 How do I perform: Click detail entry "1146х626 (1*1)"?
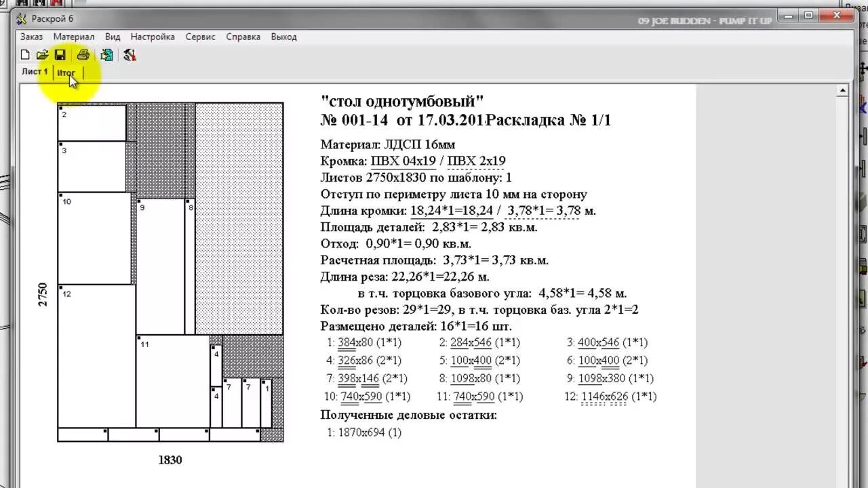[x=619, y=396]
